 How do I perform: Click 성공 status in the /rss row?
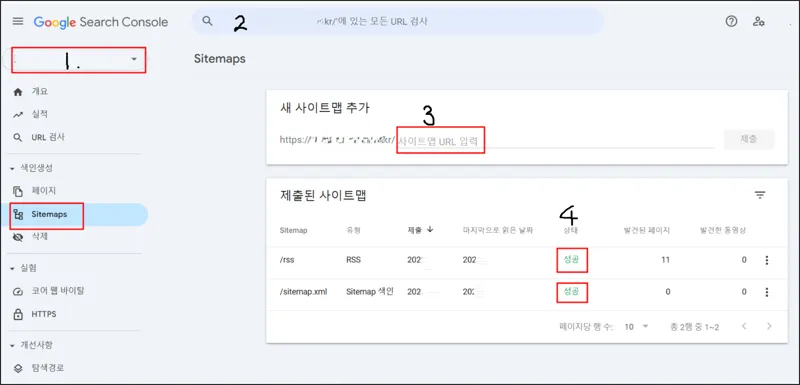click(x=571, y=260)
